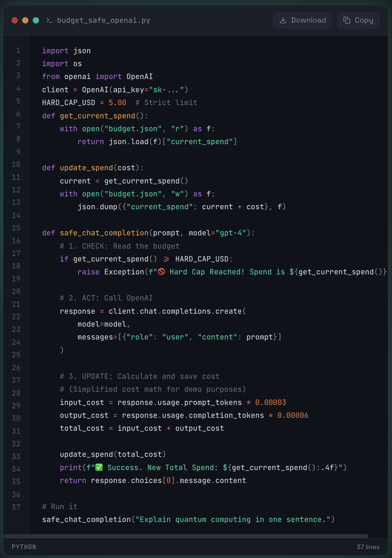Click the download arrow icon
392x558 pixels.
(x=283, y=20)
